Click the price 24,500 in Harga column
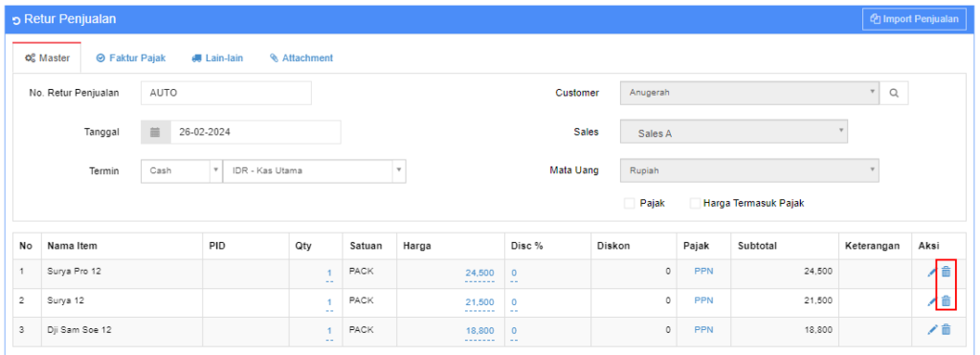The image size is (980, 355). pos(479,273)
